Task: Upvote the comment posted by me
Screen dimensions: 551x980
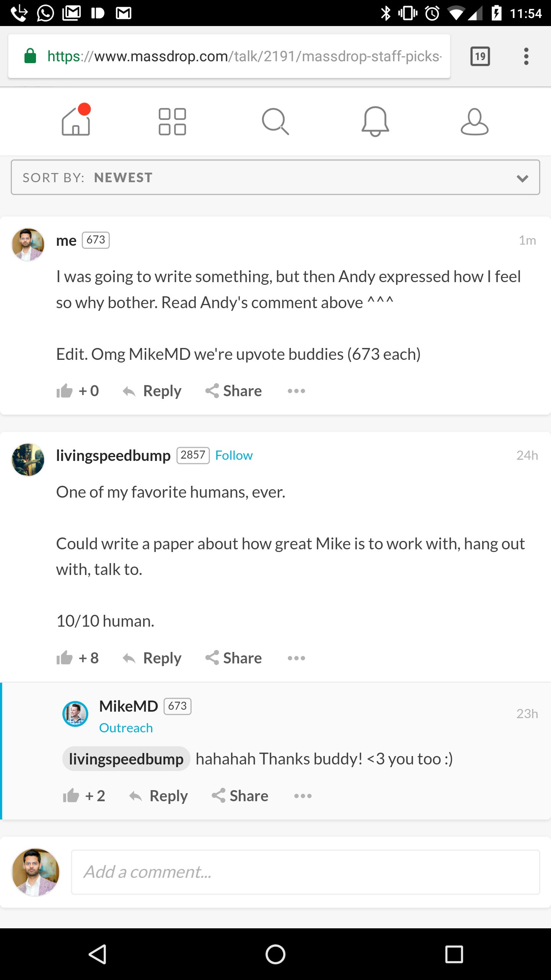Action: point(65,391)
